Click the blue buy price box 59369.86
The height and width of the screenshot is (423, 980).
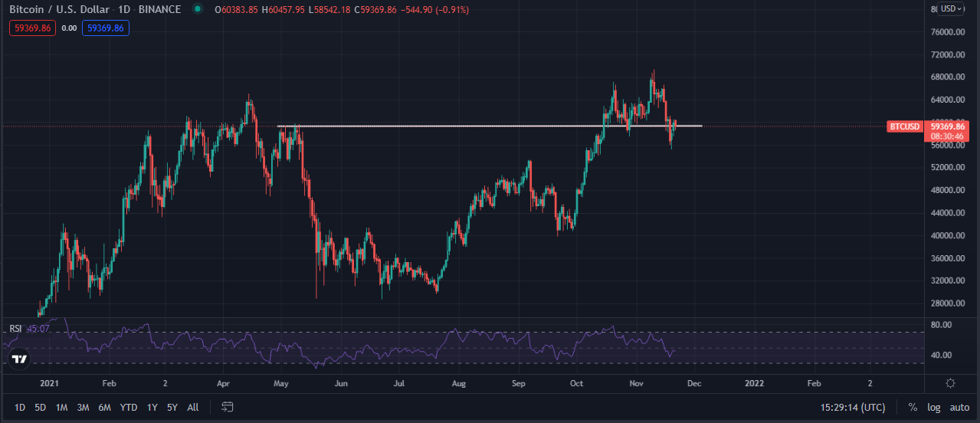tap(107, 28)
